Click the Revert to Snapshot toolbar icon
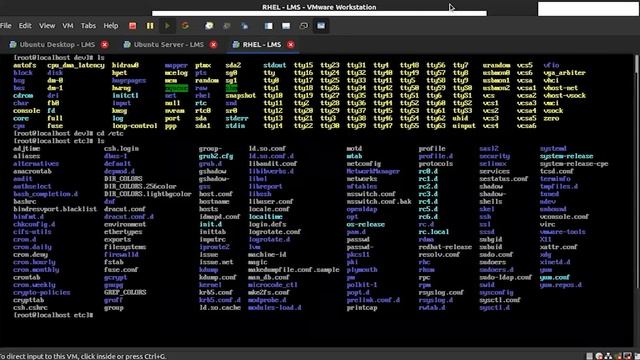The image size is (640, 360). pyautogui.click(x=227, y=26)
